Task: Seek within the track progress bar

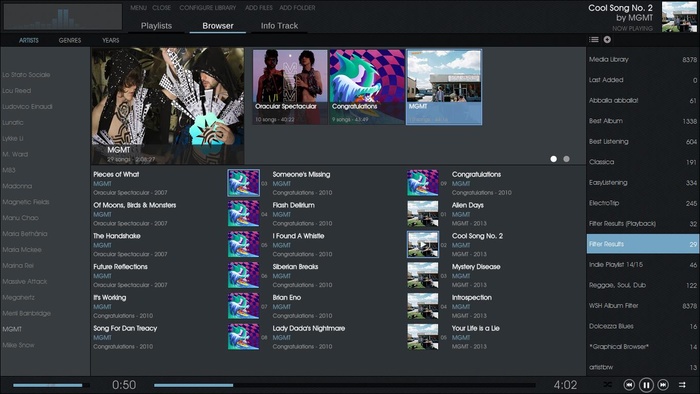Action: coord(345,385)
